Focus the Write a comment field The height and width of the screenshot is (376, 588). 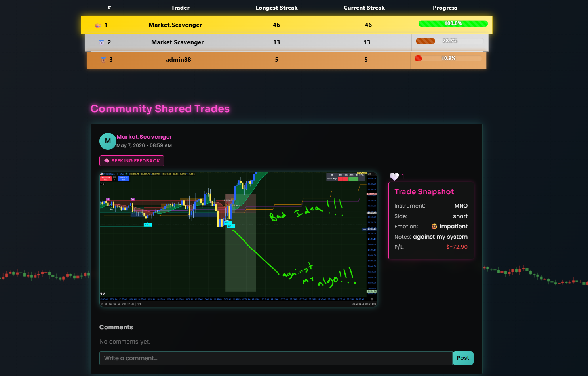[276, 358]
